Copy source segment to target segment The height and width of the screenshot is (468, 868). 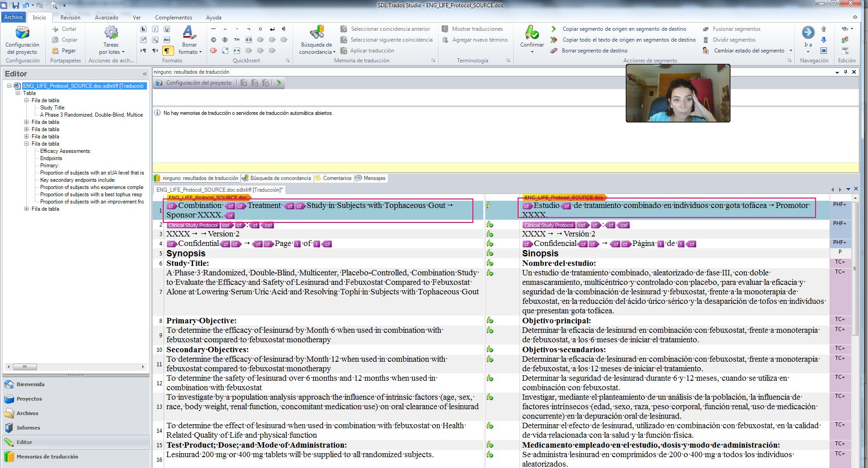(x=619, y=29)
